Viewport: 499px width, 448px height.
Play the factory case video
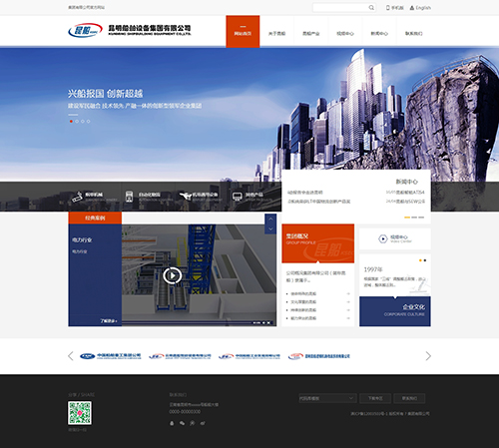click(x=172, y=275)
